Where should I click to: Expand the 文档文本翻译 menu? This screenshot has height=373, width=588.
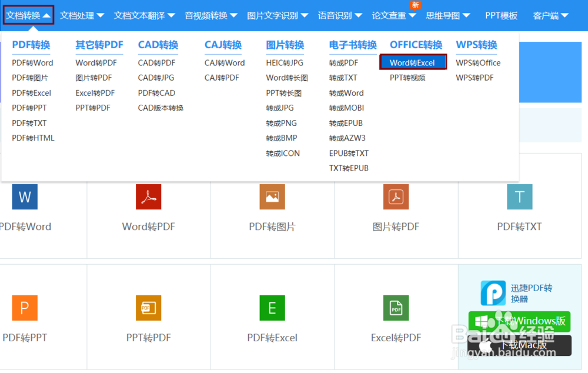coord(145,15)
